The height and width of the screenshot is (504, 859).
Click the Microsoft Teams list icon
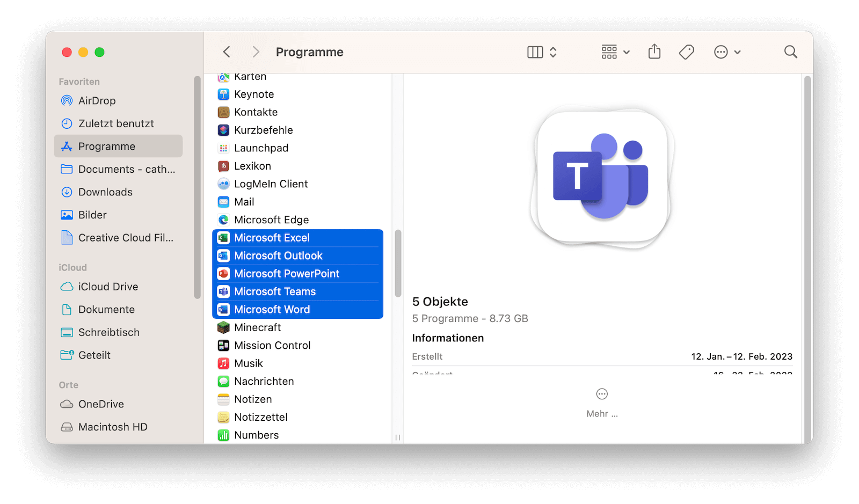pyautogui.click(x=223, y=292)
